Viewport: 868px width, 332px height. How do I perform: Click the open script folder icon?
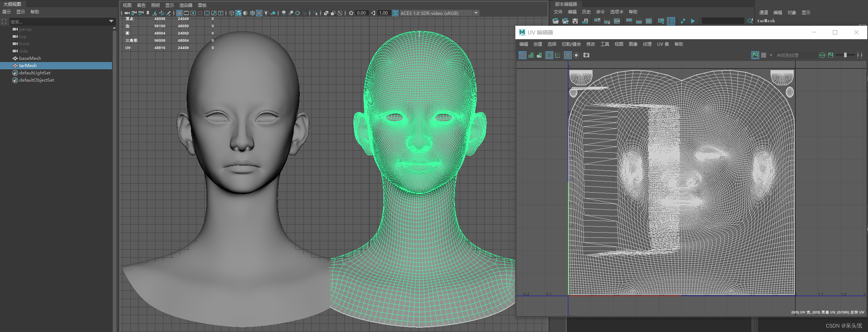click(556, 21)
